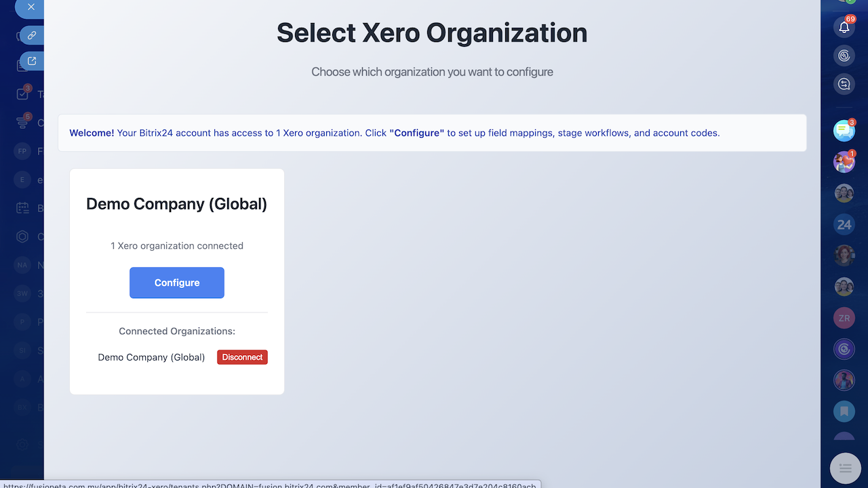The width and height of the screenshot is (868, 488).
Task: Open avatar with red 1 badge
Action: point(844,162)
